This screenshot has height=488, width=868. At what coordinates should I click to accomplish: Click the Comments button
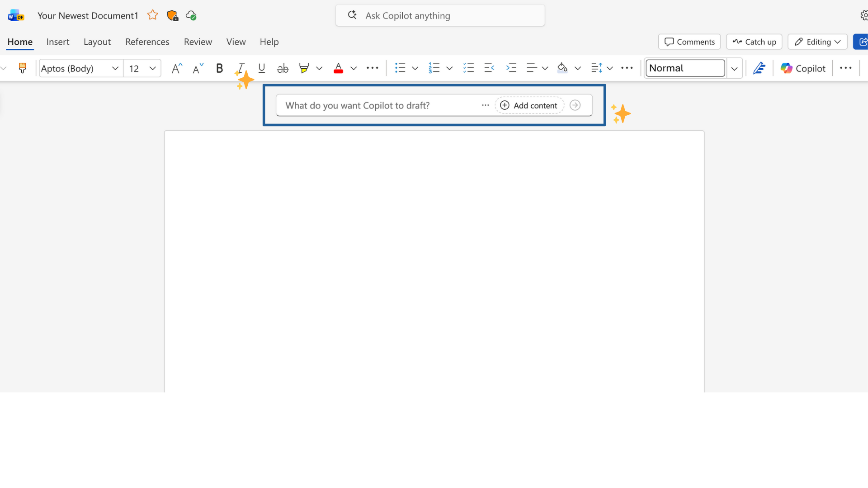click(x=689, y=42)
